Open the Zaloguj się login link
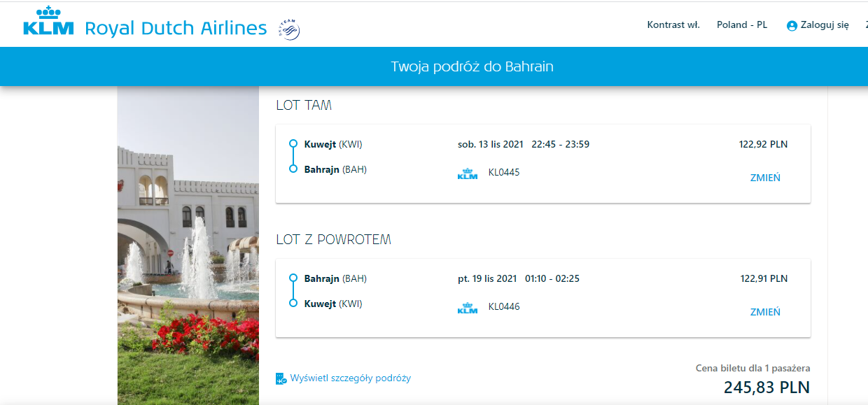Image resolution: width=868 pixels, height=405 pixels. 825,25
